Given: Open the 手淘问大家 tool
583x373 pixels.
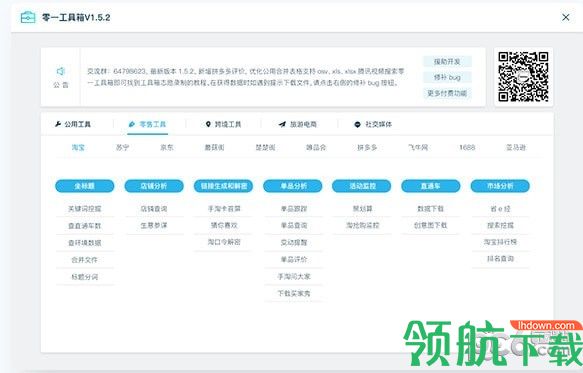Looking at the screenshot, I should point(294,277).
